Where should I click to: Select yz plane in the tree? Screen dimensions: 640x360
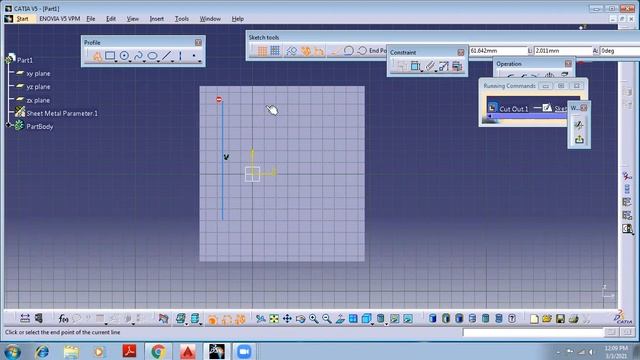point(38,87)
